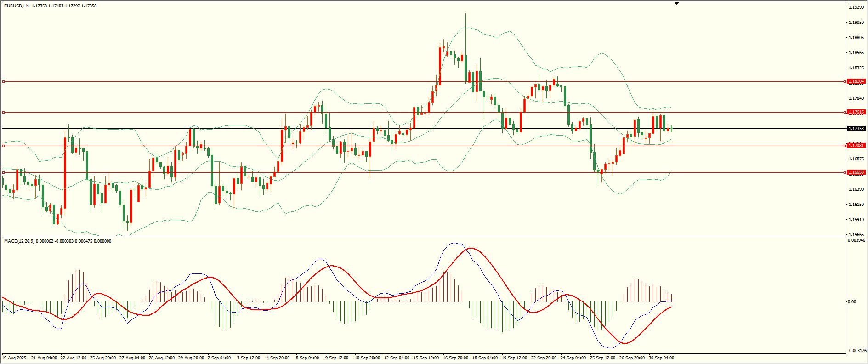The image size is (868, 364).
Task: Click left anchor handle of 1.18104 line
Action: [4, 82]
